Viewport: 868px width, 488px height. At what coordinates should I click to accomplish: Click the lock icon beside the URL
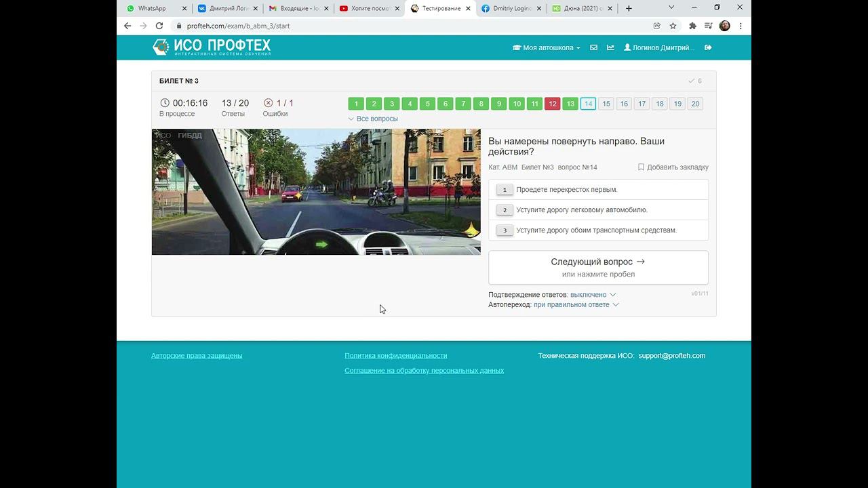point(178,26)
